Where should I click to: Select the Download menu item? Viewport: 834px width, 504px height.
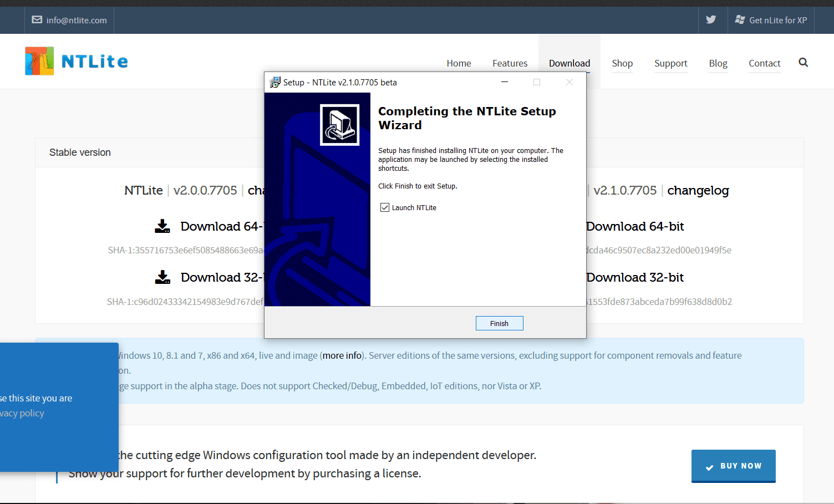point(569,63)
